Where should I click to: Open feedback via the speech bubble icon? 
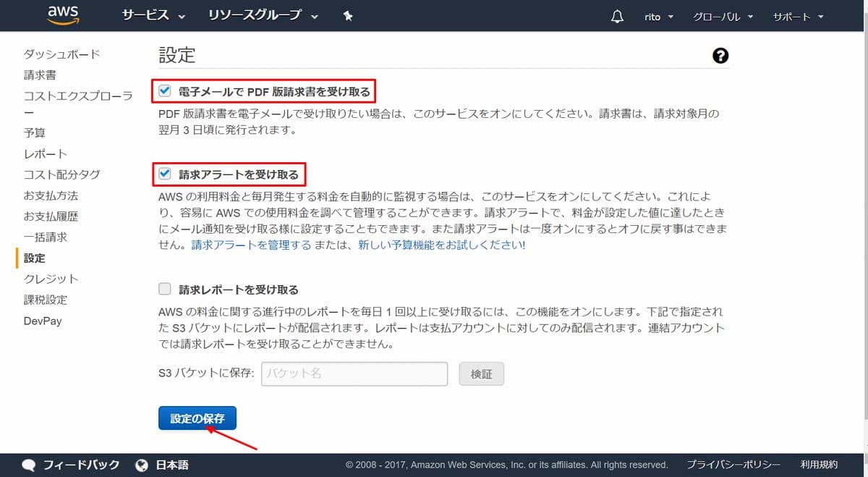(27, 465)
